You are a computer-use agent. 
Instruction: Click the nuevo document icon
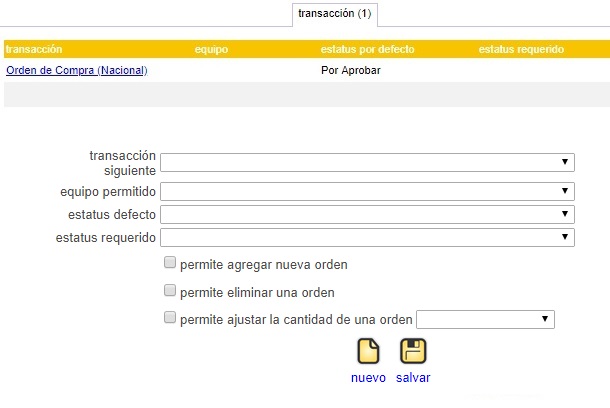[368, 351]
